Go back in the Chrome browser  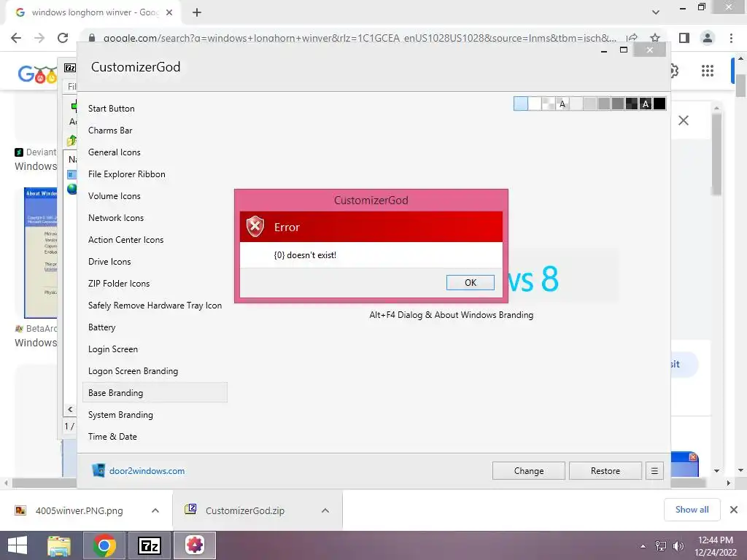coord(16,38)
